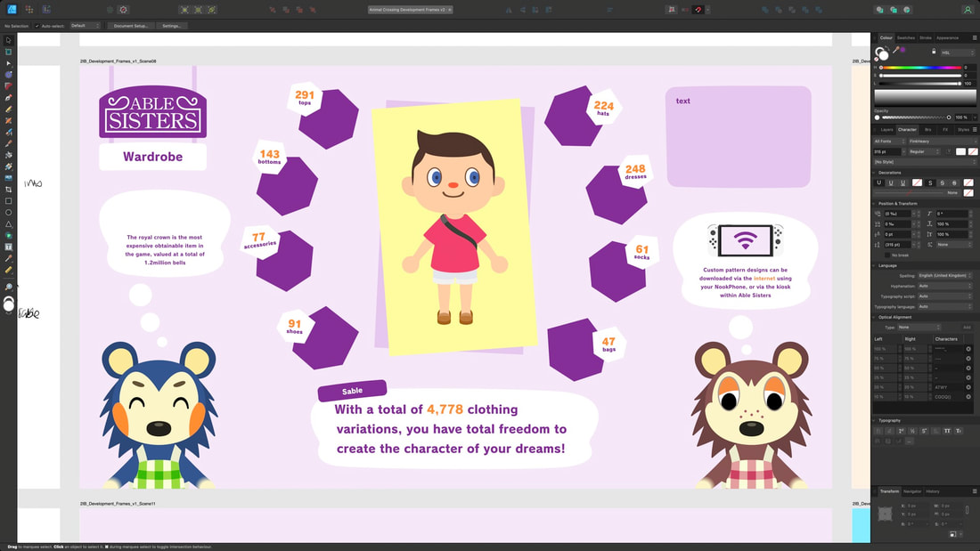Open the HSL colour model dropdown
This screenshot has height=551, width=980.
pyautogui.click(x=956, y=53)
